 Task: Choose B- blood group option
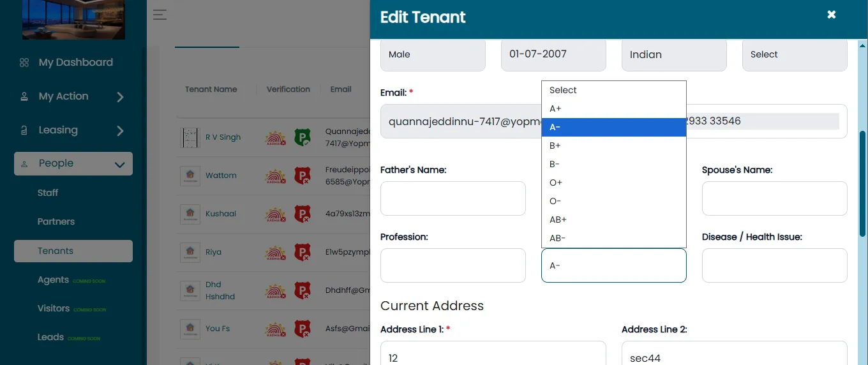614,165
